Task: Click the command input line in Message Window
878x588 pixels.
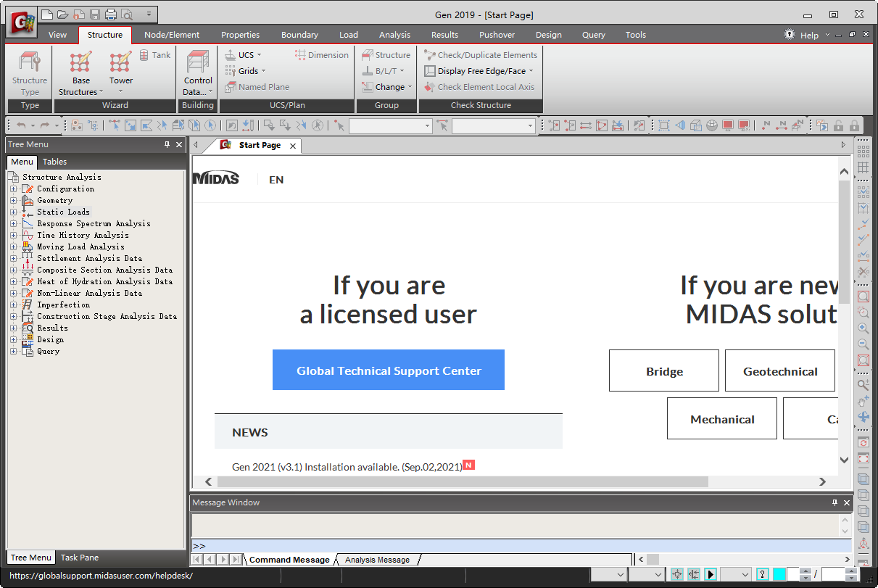Action: [521, 546]
